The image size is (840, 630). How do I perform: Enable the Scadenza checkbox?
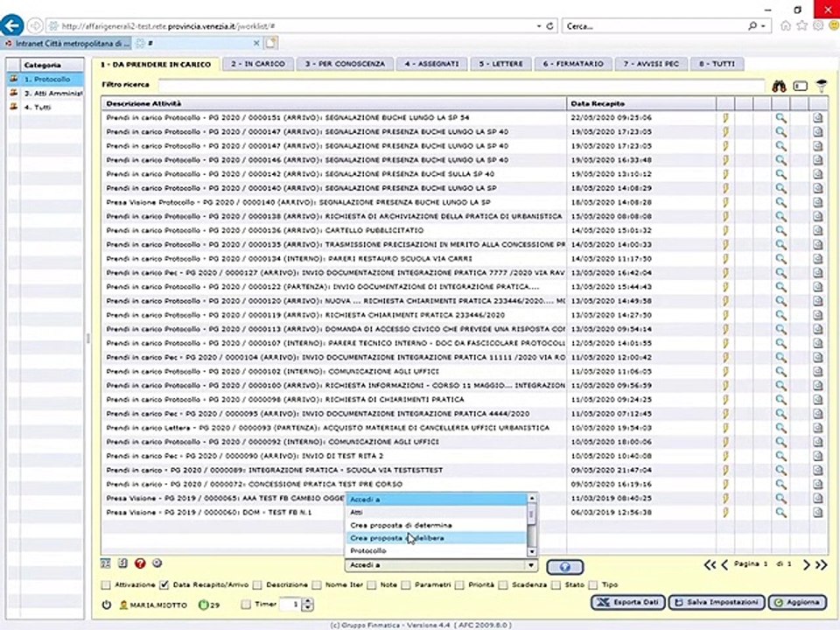click(503, 585)
